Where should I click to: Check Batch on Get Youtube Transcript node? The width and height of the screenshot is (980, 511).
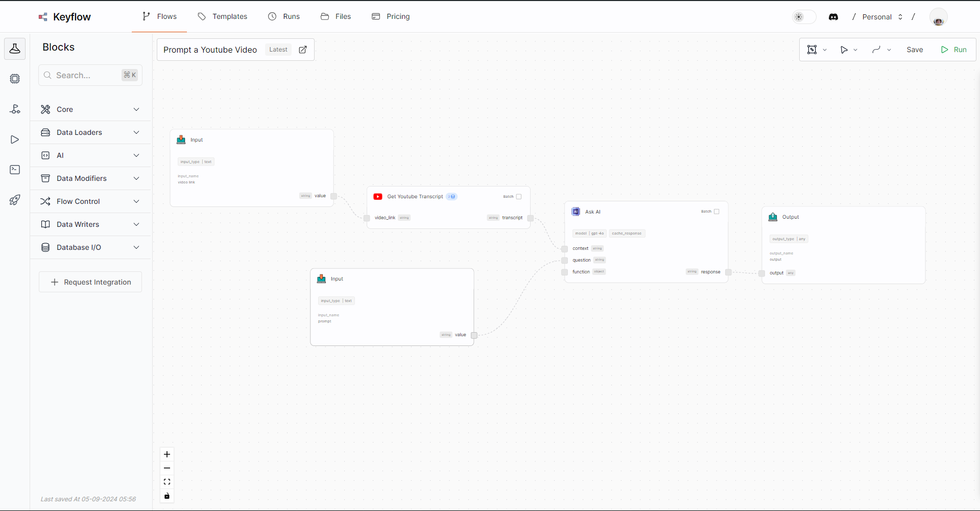click(519, 197)
